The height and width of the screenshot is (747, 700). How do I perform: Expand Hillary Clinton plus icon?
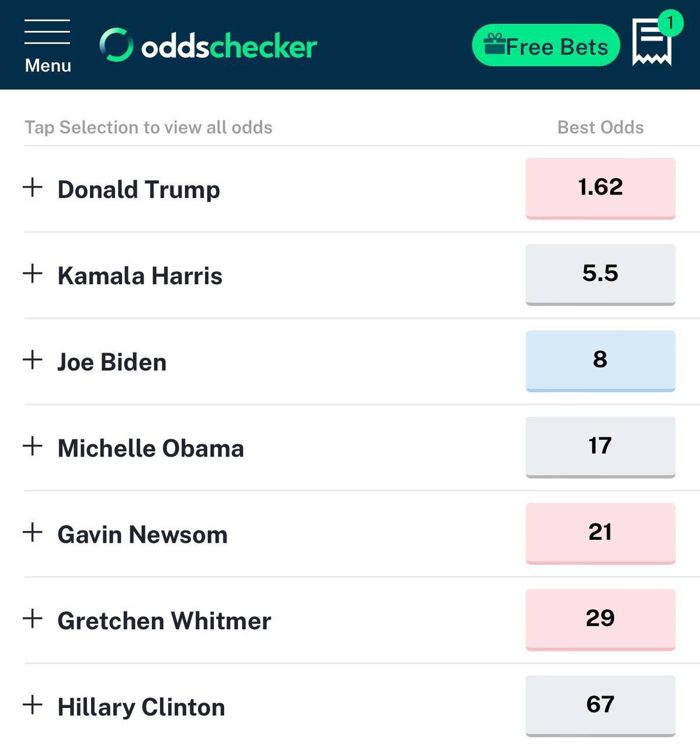[33, 705]
